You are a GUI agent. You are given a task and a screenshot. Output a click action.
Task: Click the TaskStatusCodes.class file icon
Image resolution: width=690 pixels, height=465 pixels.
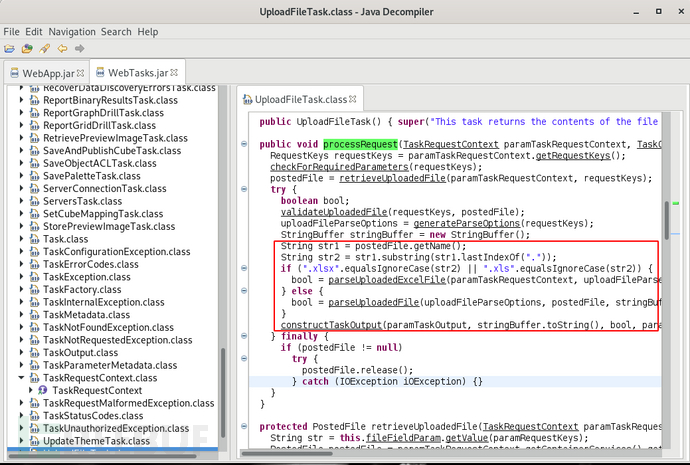[x=34, y=415]
